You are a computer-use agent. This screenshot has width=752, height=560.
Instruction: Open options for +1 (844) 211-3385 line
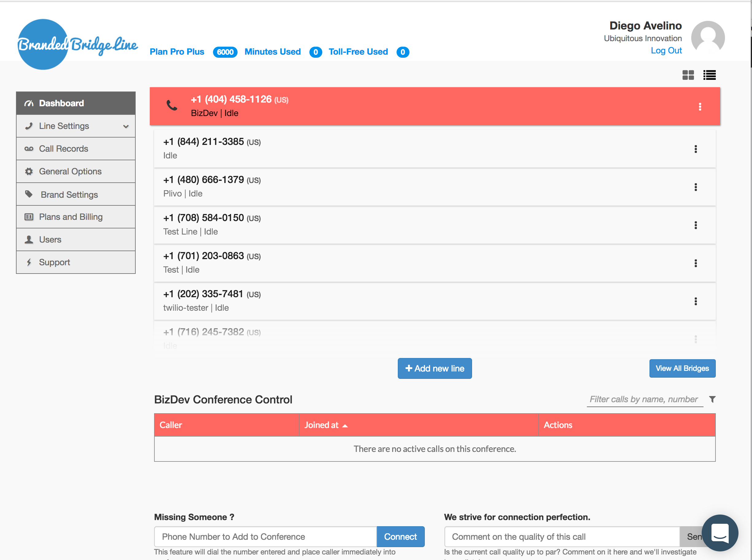696,149
